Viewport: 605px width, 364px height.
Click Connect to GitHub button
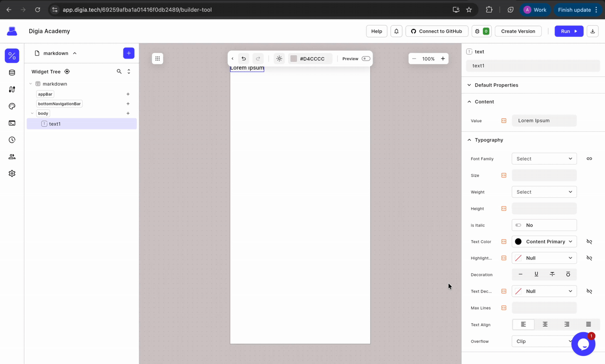436,31
